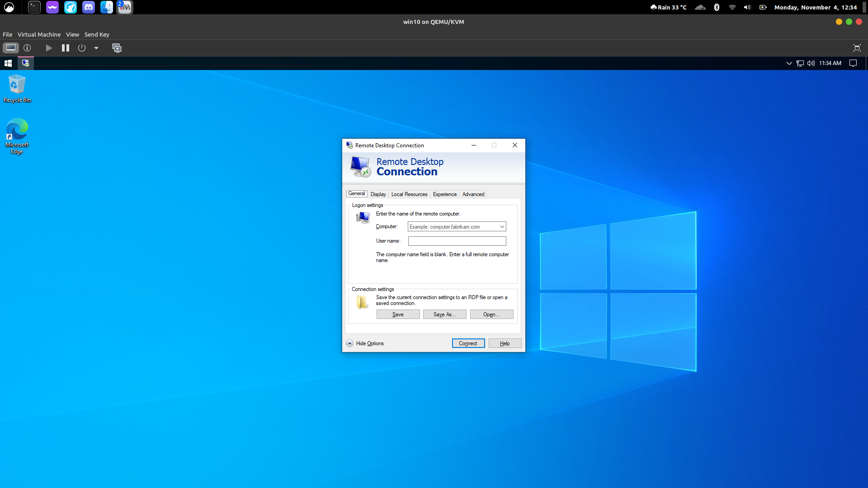Viewport: 868px width, 488px height.
Task: Toggle the Bluetooth icon in menu bar
Action: pyautogui.click(x=715, y=7)
